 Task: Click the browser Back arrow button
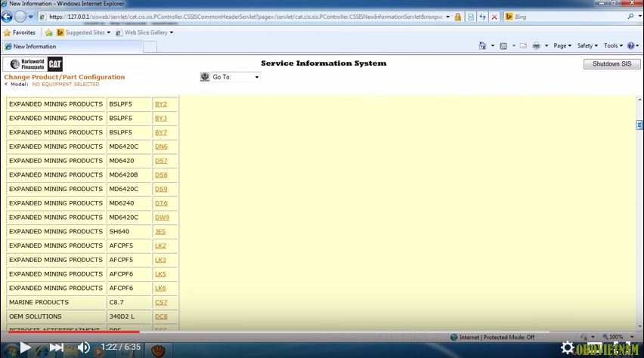point(7,16)
